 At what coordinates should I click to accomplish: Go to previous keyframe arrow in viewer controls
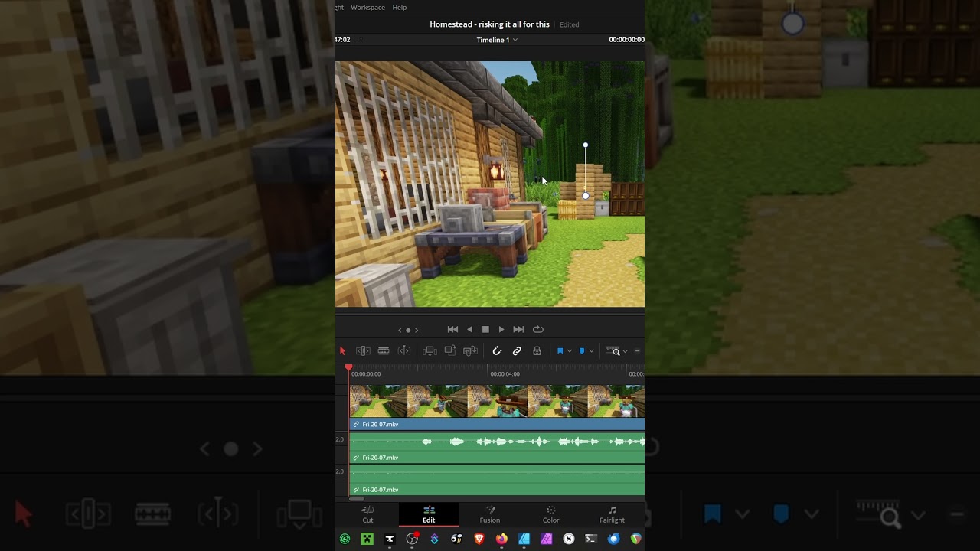[x=400, y=330]
